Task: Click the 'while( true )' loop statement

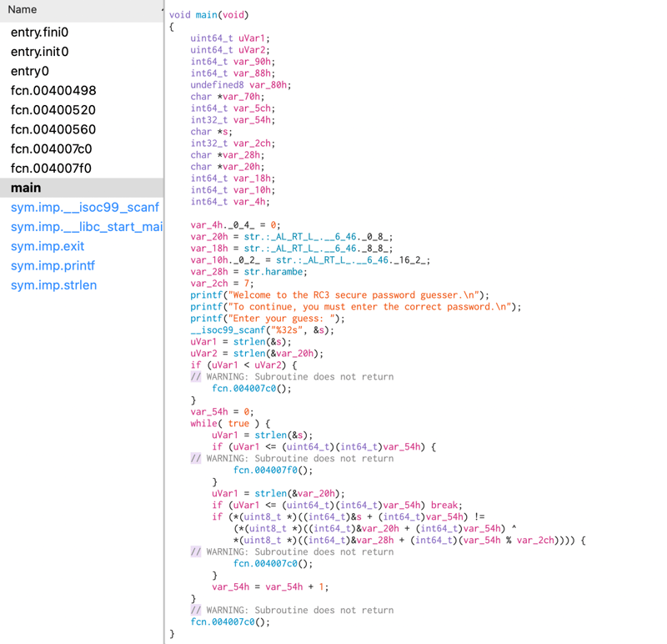Action: pyautogui.click(x=230, y=424)
